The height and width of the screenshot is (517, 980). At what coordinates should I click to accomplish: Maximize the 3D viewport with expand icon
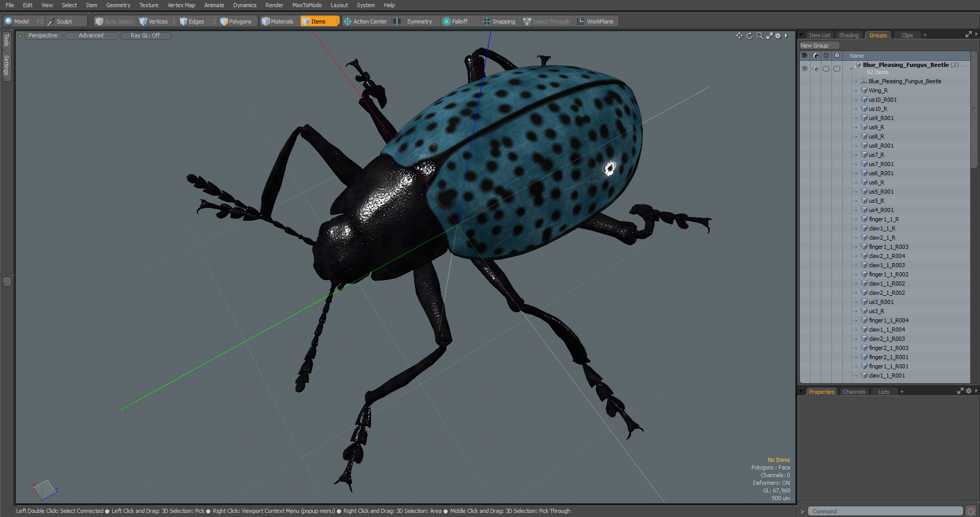point(769,36)
